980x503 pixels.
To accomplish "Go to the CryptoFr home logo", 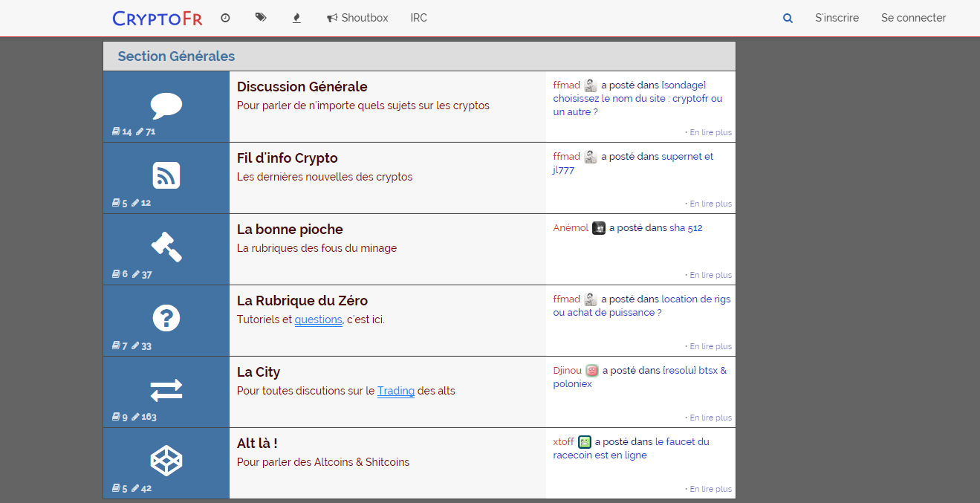I will point(158,18).
